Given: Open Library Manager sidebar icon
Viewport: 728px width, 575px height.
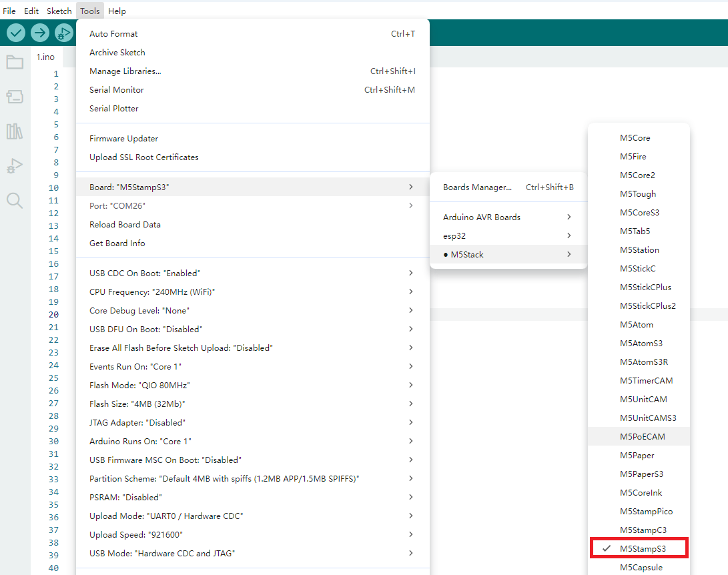Looking at the screenshot, I should (x=15, y=131).
